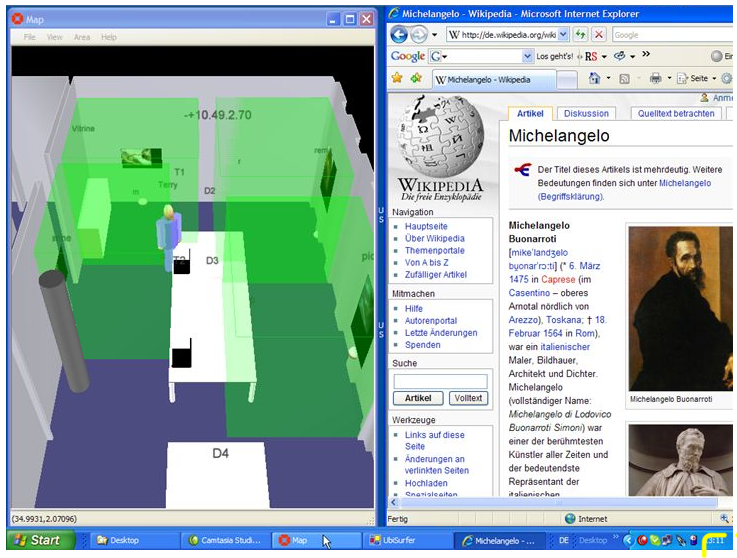Open the Zufälliger Artikel link

click(436, 275)
